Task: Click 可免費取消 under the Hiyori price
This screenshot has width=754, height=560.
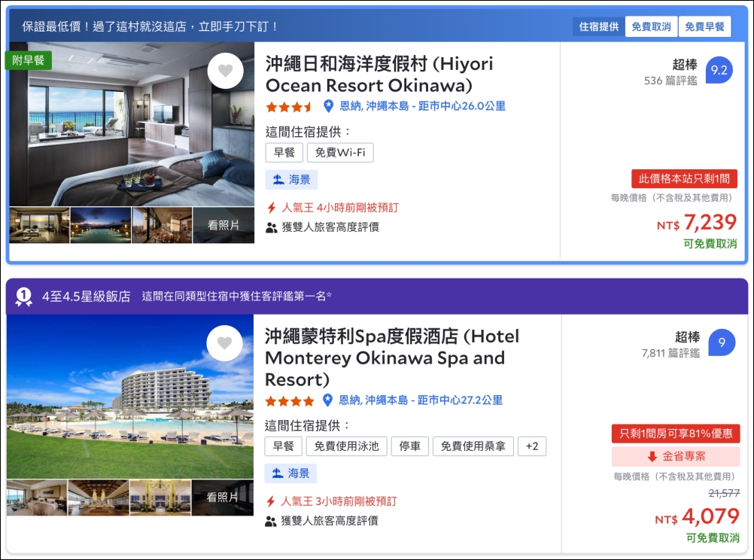Action: [710, 244]
